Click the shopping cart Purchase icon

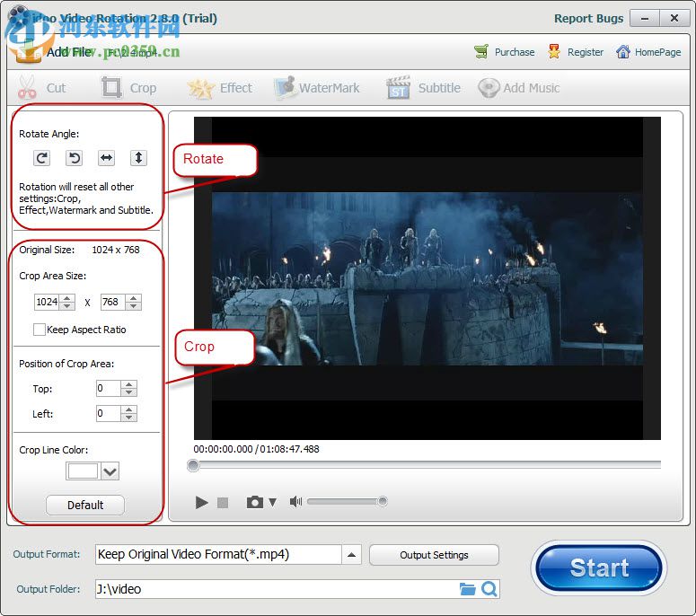pyautogui.click(x=481, y=52)
